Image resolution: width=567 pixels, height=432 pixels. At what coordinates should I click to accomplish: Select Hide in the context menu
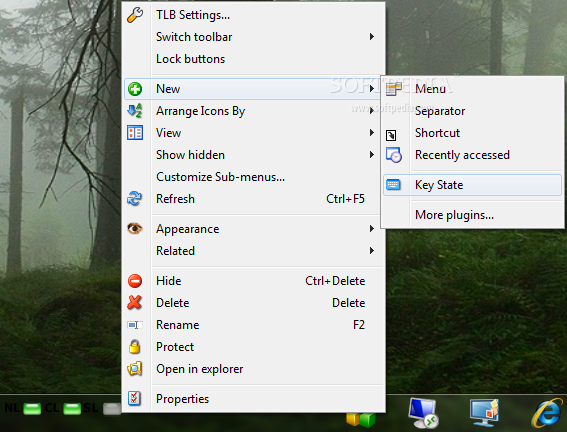(253, 281)
